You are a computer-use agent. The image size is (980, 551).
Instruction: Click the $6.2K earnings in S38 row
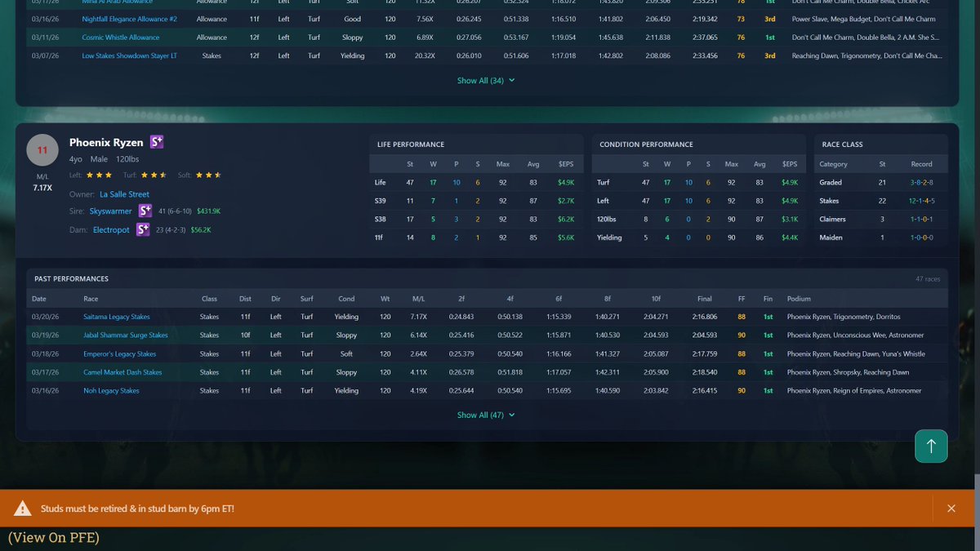pos(567,220)
